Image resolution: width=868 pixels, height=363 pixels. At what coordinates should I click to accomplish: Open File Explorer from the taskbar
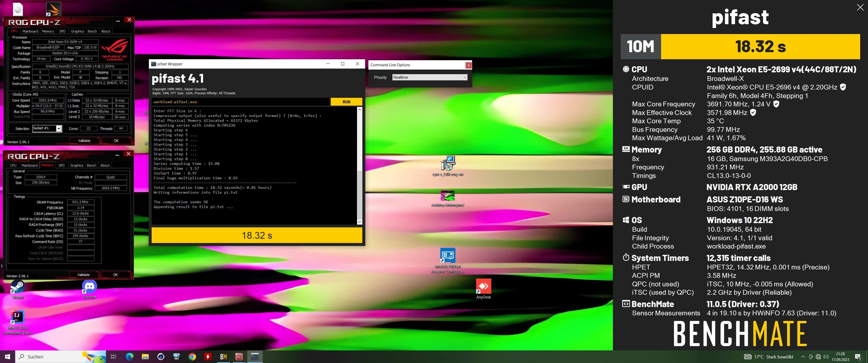(x=145, y=357)
